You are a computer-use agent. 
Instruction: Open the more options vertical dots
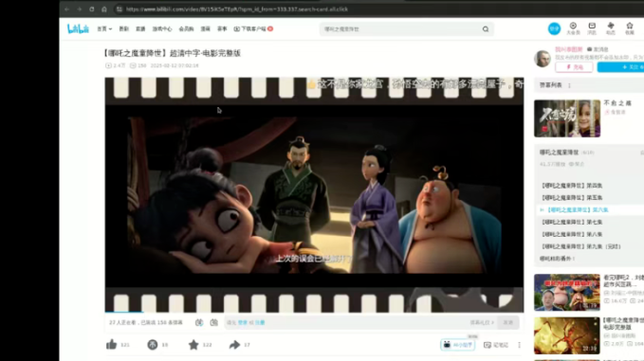click(x=519, y=345)
